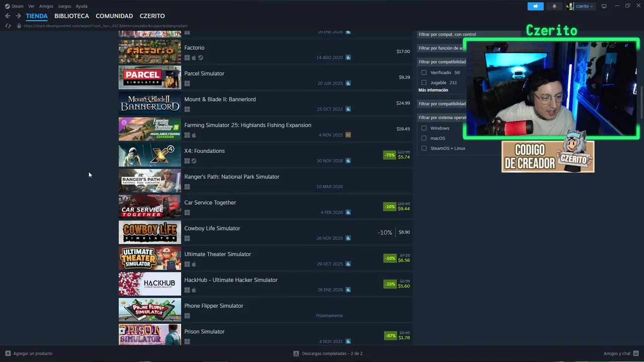Viewport: 644px width, 362px height.
Task: Click the Factorio capsule thumbnail
Action: point(150,51)
